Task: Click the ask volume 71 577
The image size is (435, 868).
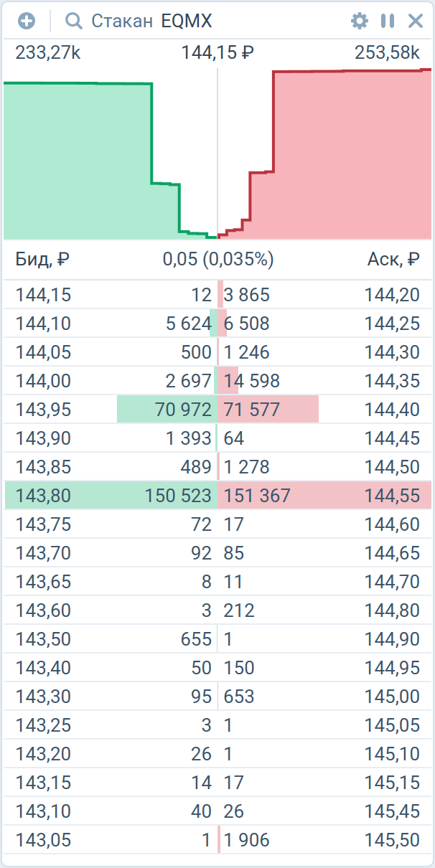Action: 252,410
